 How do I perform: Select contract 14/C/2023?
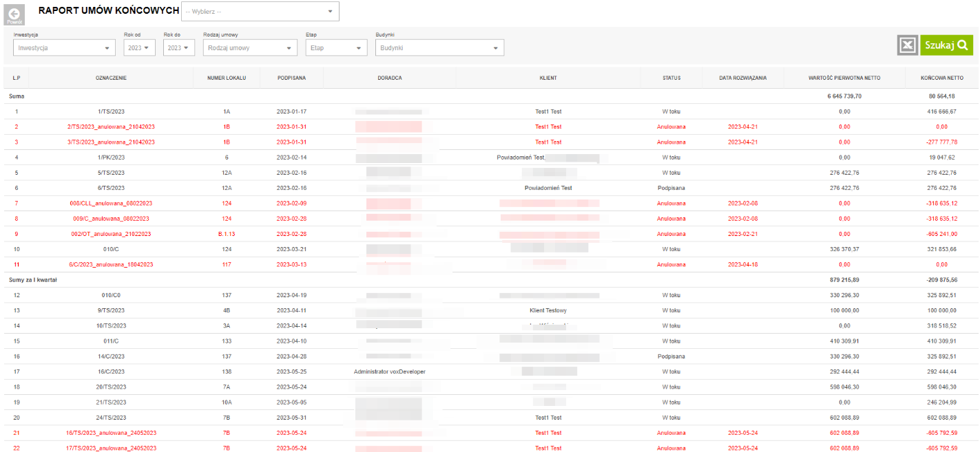[x=111, y=356]
